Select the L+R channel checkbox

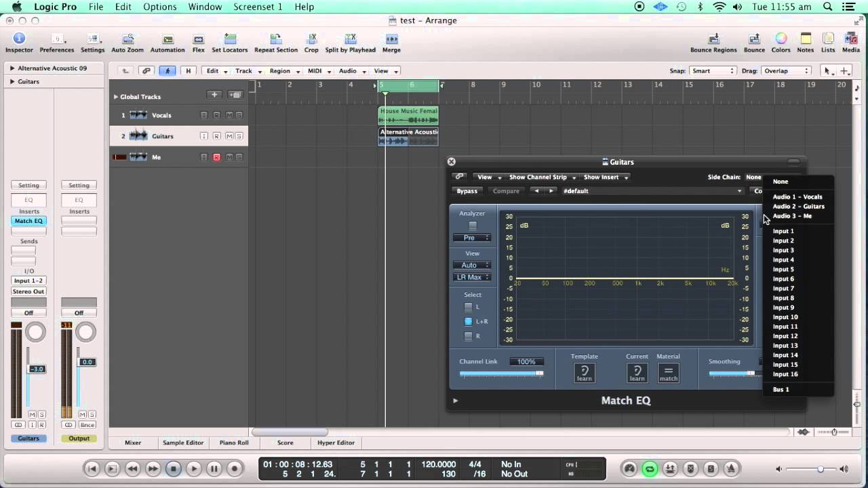click(468, 321)
